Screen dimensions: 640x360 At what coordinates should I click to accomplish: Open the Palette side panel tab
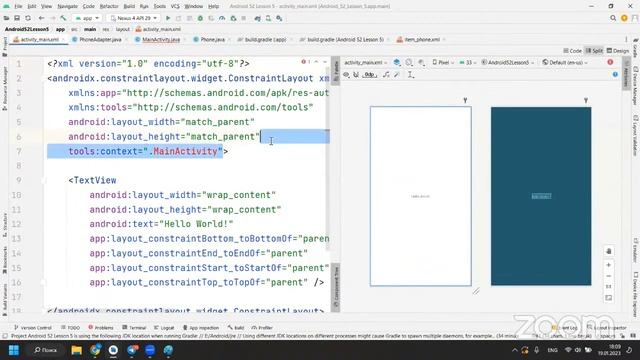[x=336, y=71]
